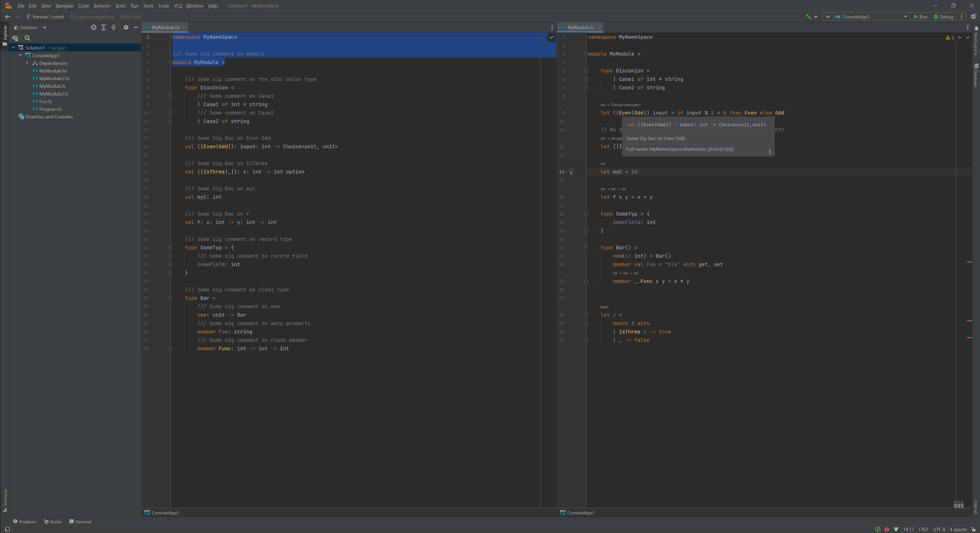980x533 pixels.
Task: Click Locate in Solution Explorer icon
Action: tap(94, 27)
